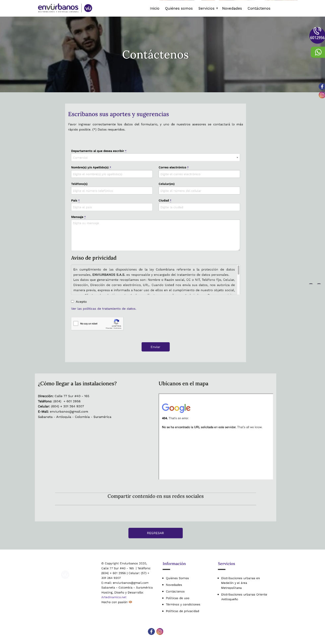Viewport: 325px width, 644px height.
Task: Tick the No soy un robot checkbox
Action: coord(76,323)
